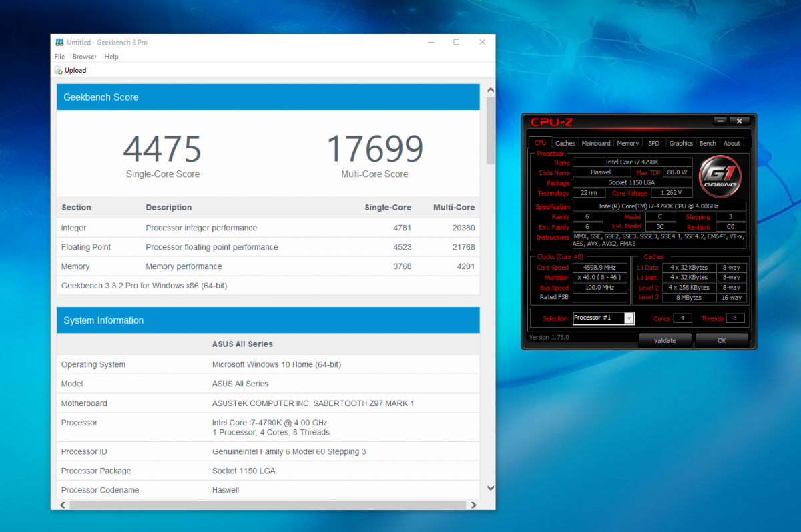Image resolution: width=801 pixels, height=532 pixels.
Task: Click the Level 3 cache 8 MBytes field
Action: click(690, 298)
